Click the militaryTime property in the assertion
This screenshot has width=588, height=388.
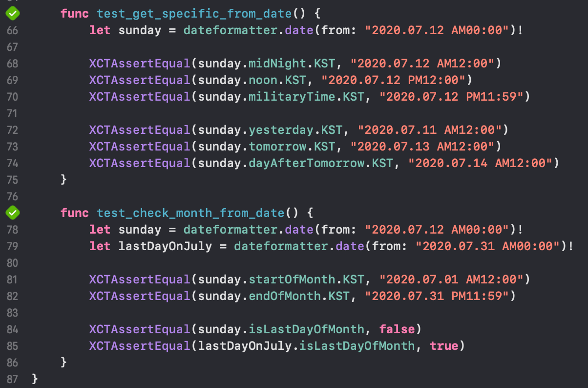point(292,97)
